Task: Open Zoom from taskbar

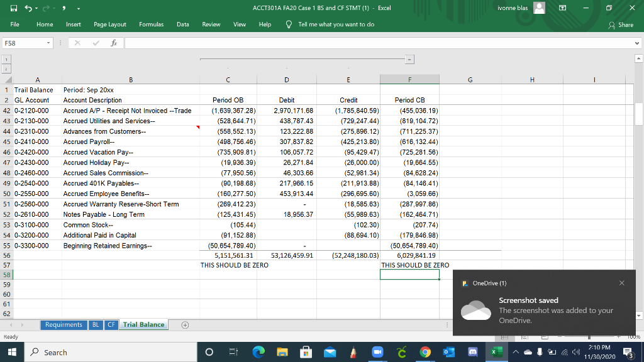Action: coord(377,352)
